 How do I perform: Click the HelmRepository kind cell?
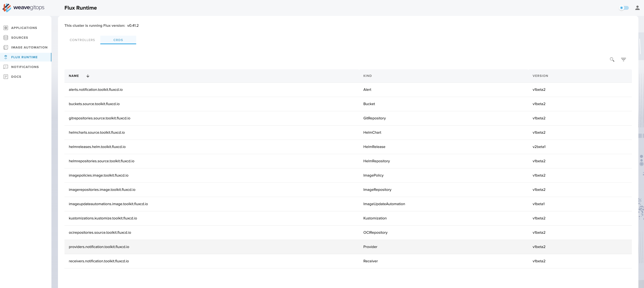tap(376, 161)
